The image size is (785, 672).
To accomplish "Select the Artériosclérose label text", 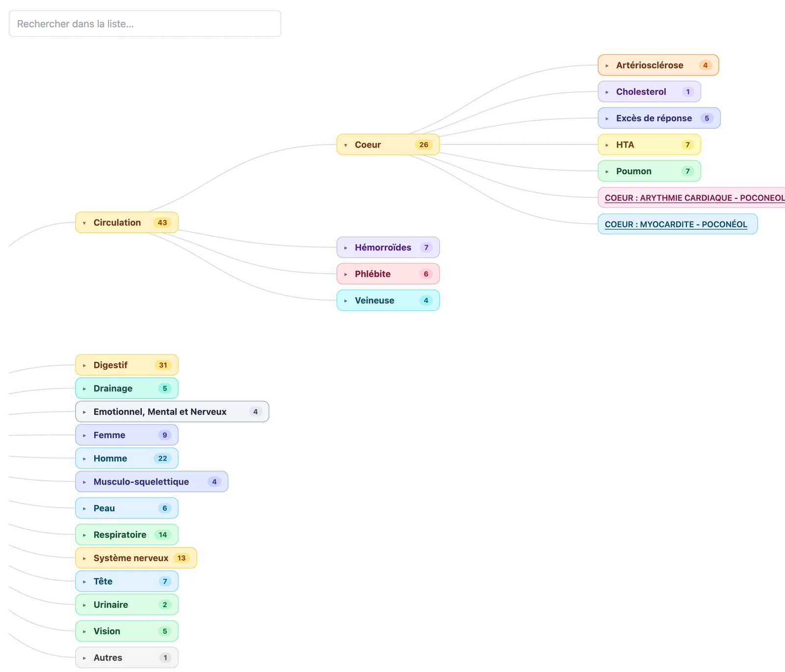I will click(650, 65).
